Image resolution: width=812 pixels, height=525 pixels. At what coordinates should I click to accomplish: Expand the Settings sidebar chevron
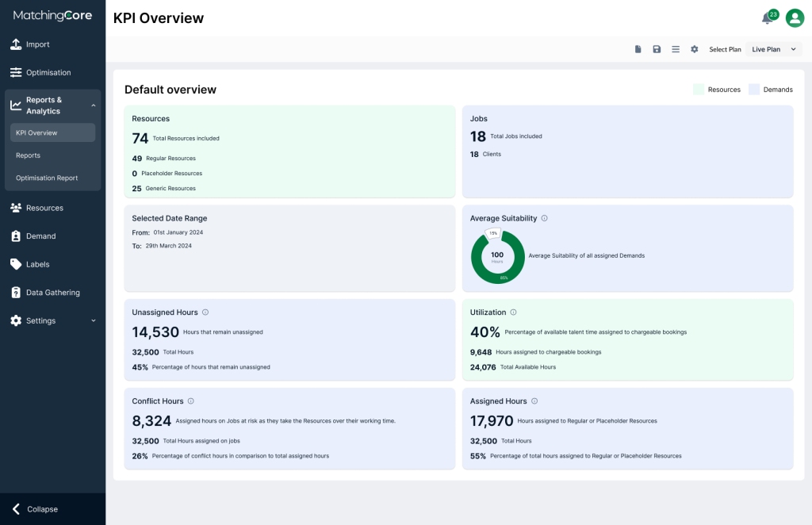point(94,320)
